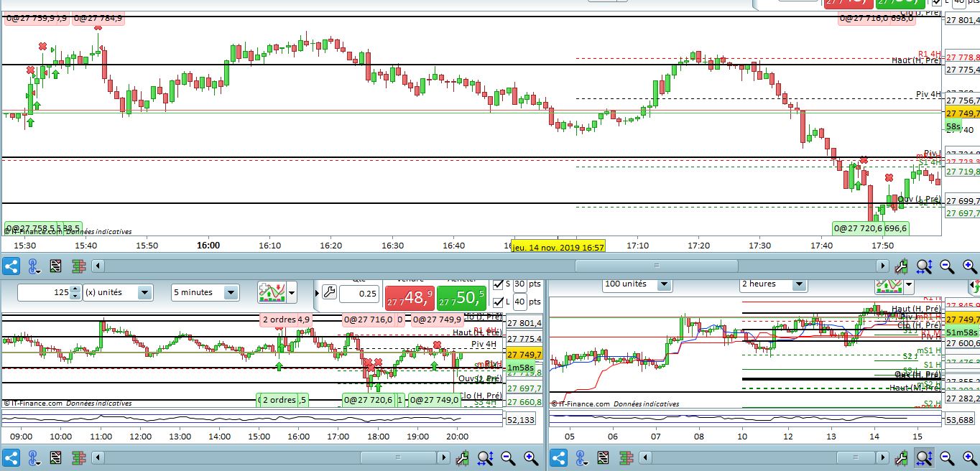Viewport: 980px width, 471px height.
Task: Click the top chart's zoom-to-fit magnifier icon
Action: (925, 266)
